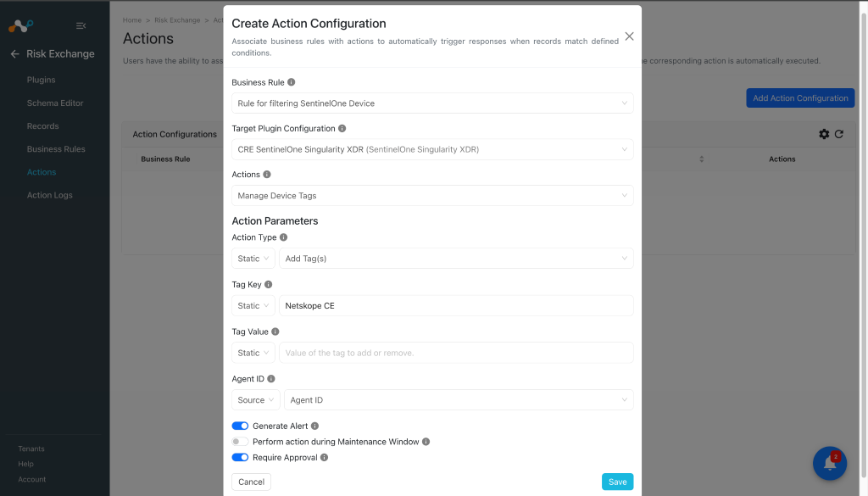The image size is (868, 496).
Task: Open the Business Rule dropdown
Action: [432, 103]
